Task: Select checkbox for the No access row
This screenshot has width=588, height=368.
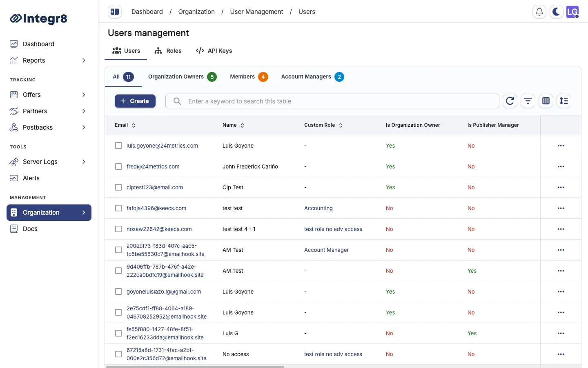Action: (118, 354)
